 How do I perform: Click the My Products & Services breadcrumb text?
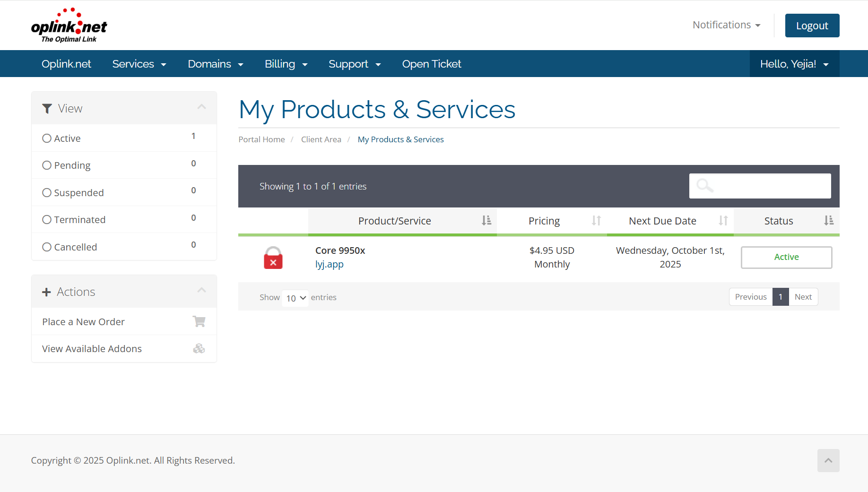pyautogui.click(x=400, y=139)
